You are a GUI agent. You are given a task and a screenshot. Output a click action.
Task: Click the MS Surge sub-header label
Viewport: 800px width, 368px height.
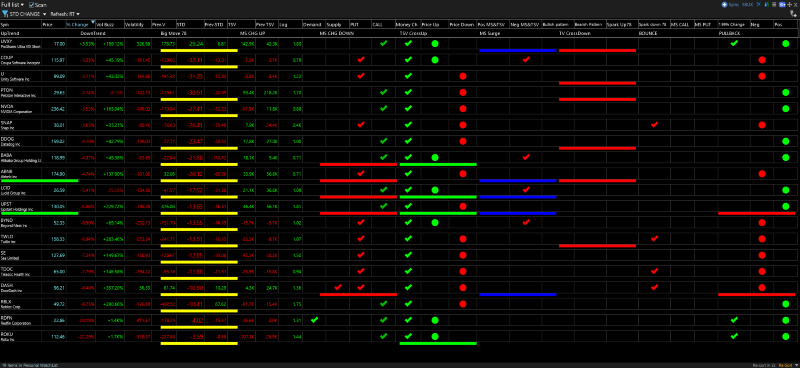[489, 33]
